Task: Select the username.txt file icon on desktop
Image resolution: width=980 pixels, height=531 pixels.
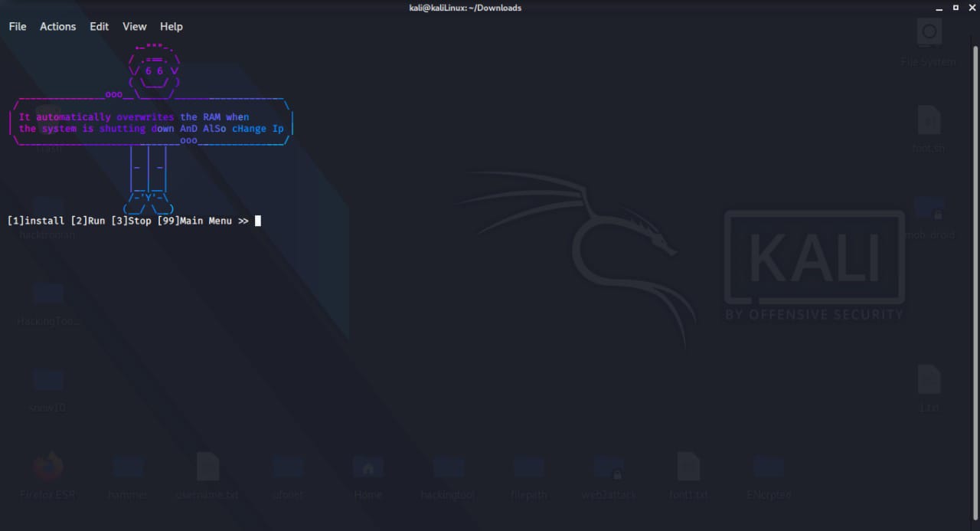Action: click(x=207, y=467)
